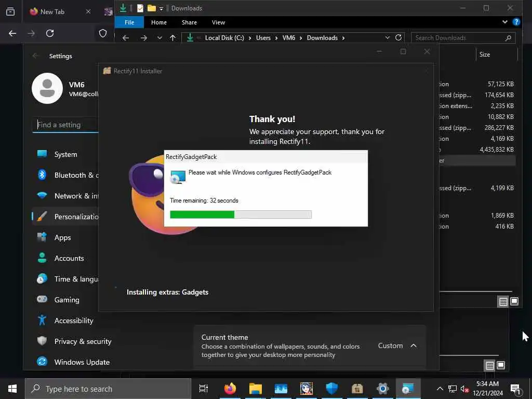Go up one folder level in Explorer
This screenshot has width=532, height=399.
pos(172,37)
